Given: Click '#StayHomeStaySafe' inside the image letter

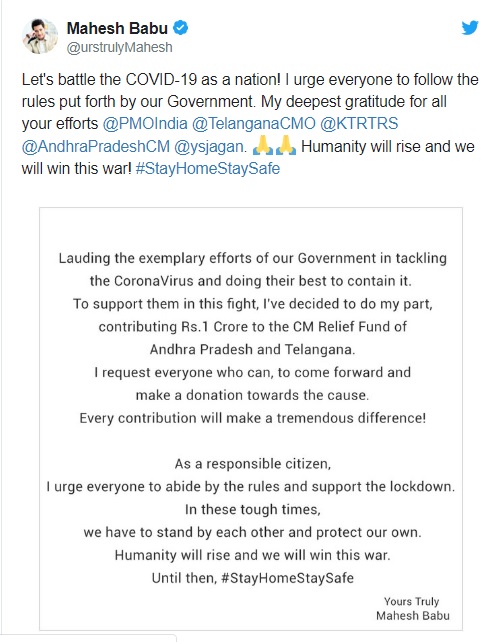Looking at the screenshot, I should pos(287,578).
